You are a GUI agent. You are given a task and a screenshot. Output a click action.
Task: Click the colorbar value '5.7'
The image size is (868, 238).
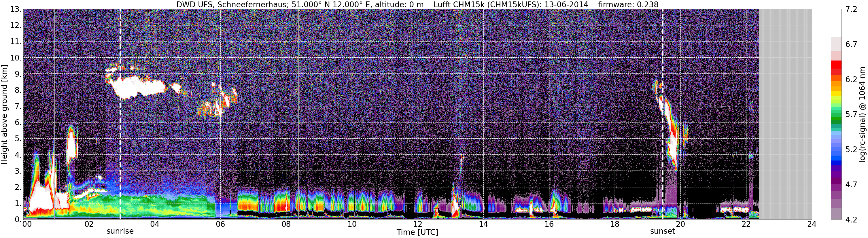(851, 115)
